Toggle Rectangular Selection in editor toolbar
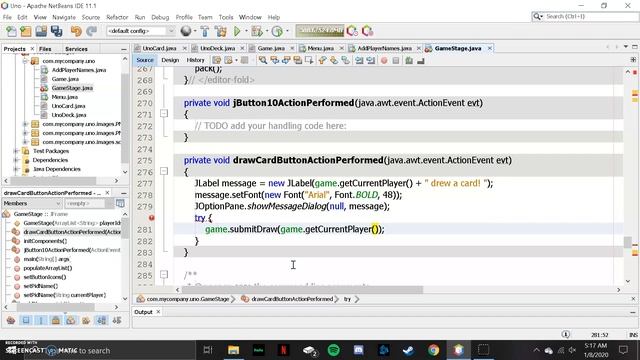640x360 pixels. tap(309, 60)
